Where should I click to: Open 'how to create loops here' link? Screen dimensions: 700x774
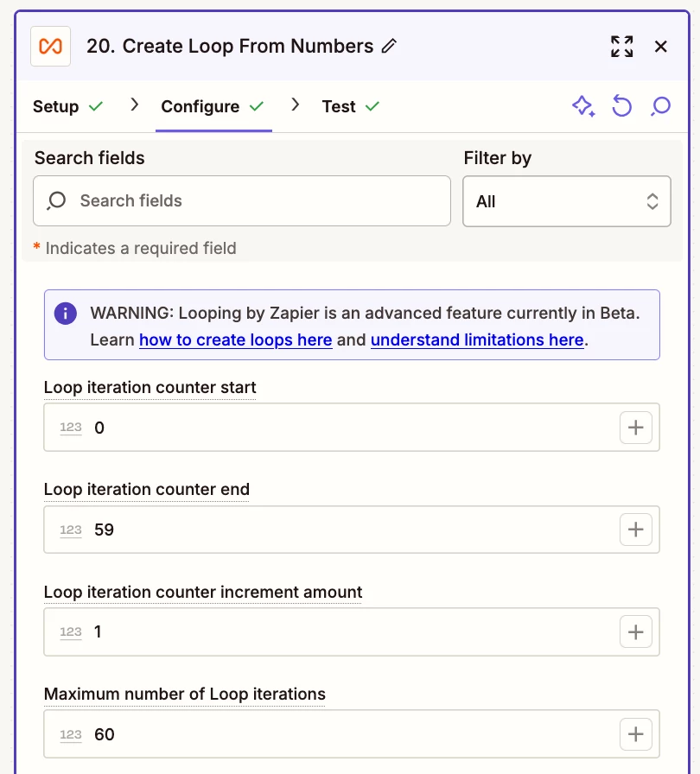235,339
